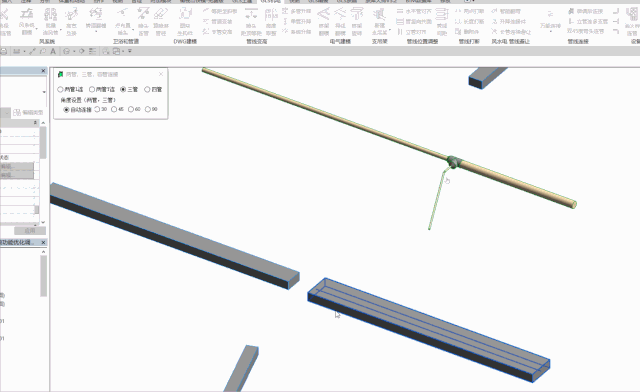
Task: Click the green icon in pipe connection dialog title
Action: [x=60, y=74]
